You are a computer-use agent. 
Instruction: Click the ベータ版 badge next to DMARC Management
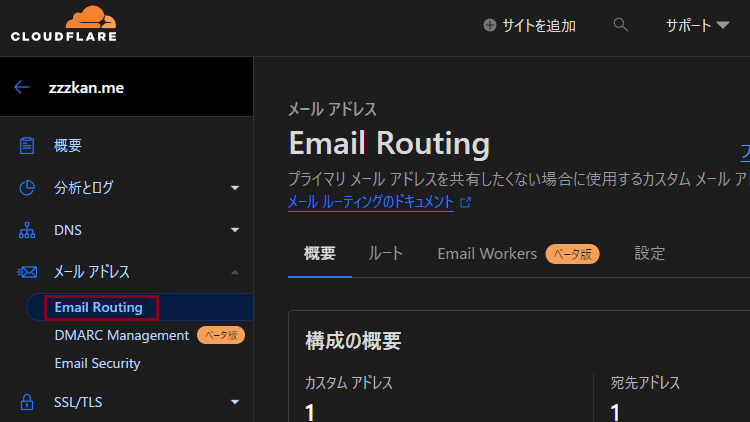pos(221,335)
